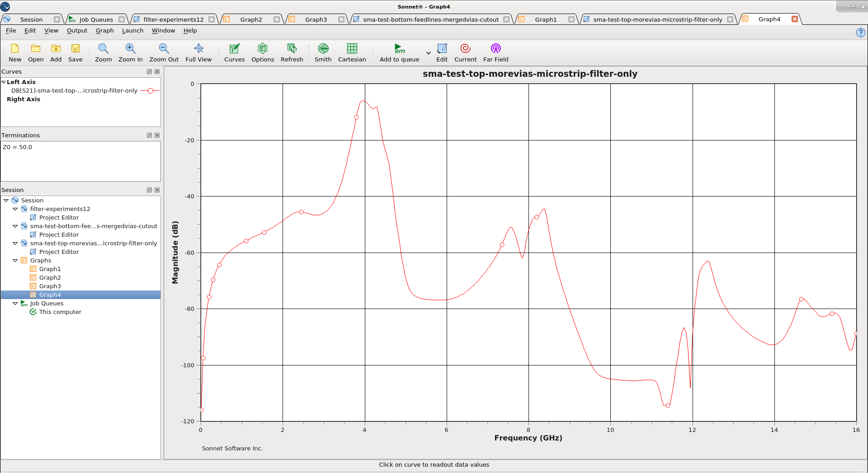Viewport: 868px width, 473px height.
Task: Collapse the Graphs tree node
Action: (x=15, y=261)
